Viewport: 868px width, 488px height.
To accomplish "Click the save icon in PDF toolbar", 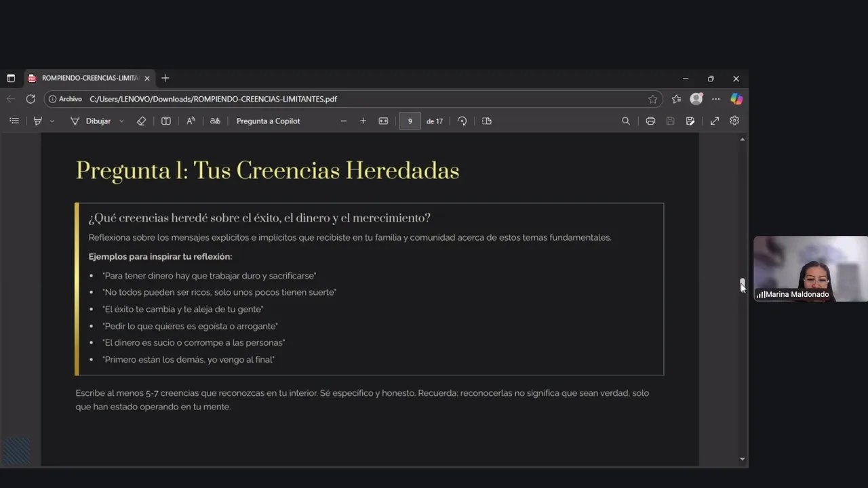I will 670,121.
